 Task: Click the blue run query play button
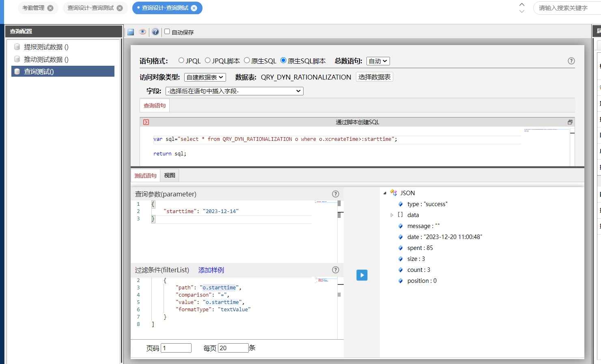click(362, 275)
